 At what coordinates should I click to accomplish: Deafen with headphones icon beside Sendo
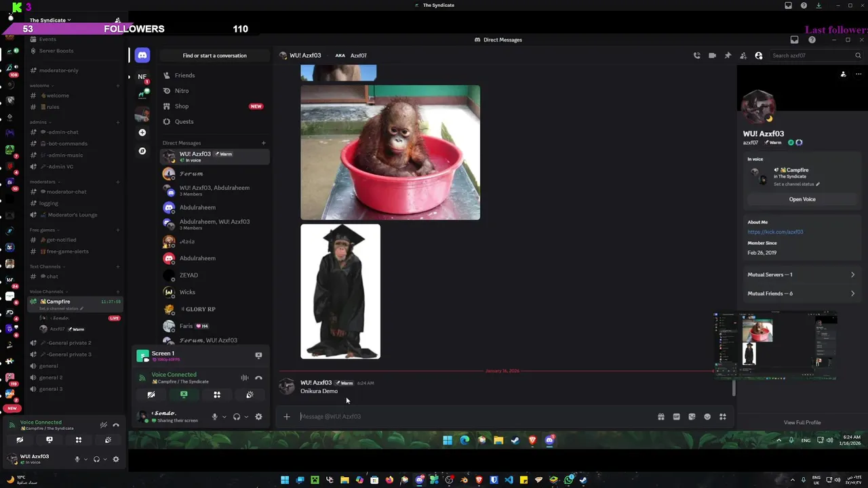[237, 417]
